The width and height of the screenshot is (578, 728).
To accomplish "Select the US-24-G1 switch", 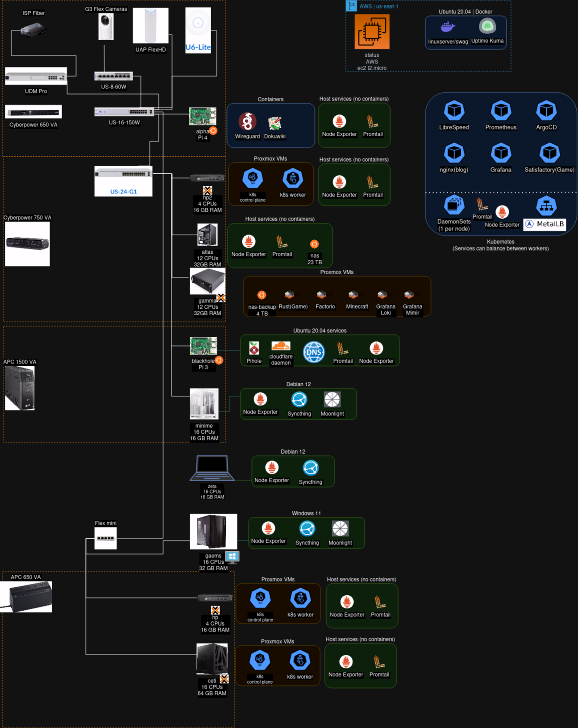I will pyautogui.click(x=123, y=181).
